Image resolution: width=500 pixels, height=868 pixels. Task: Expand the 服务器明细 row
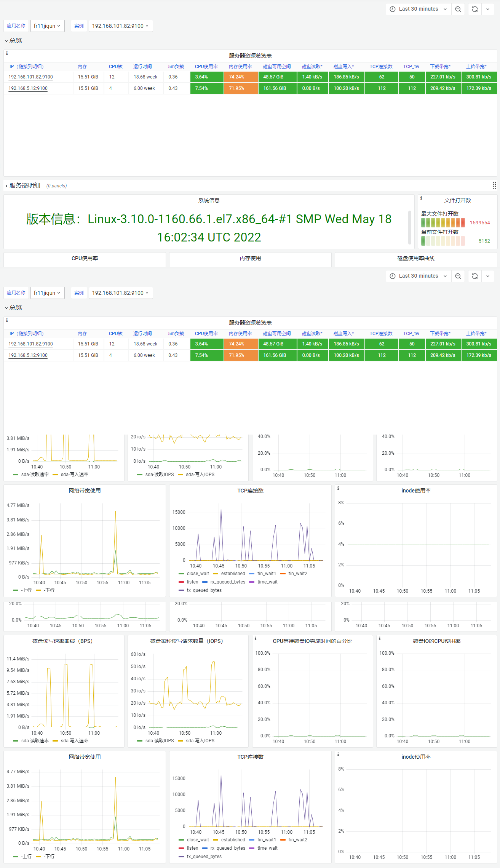(x=22, y=185)
